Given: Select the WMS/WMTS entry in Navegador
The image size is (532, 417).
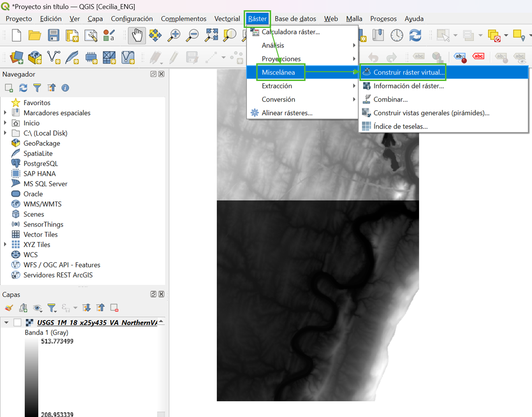Looking at the screenshot, I should [42, 204].
